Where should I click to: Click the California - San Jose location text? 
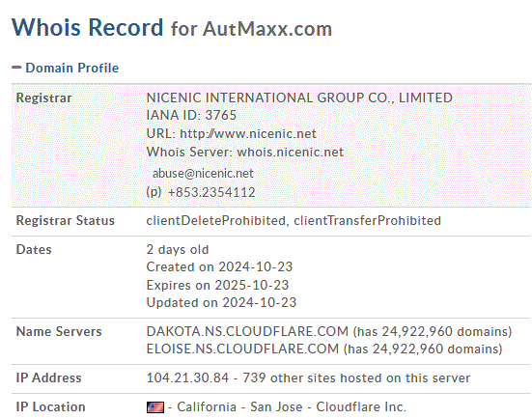click(239, 406)
